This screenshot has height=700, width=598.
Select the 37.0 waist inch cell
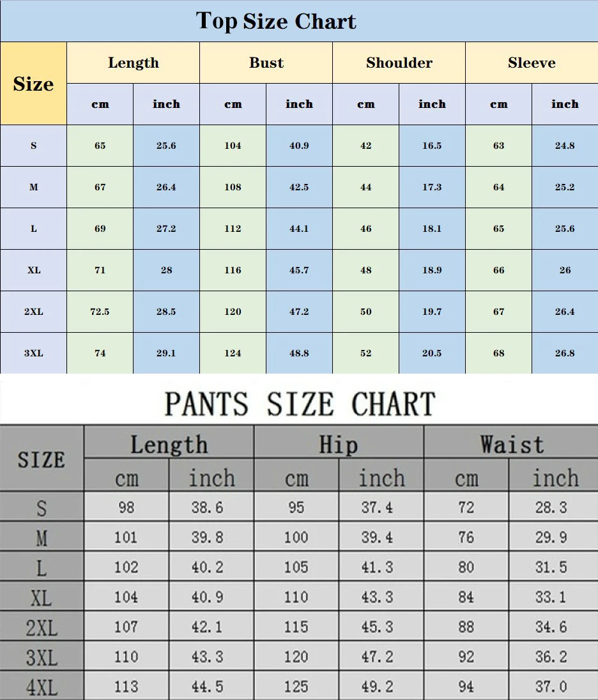tap(551, 687)
